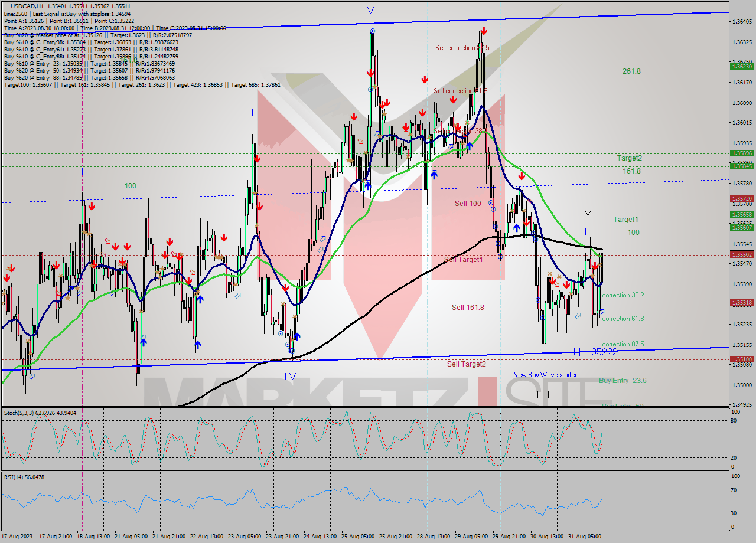
Task: Click the 1.35845 green price tag
Action: click(741, 166)
